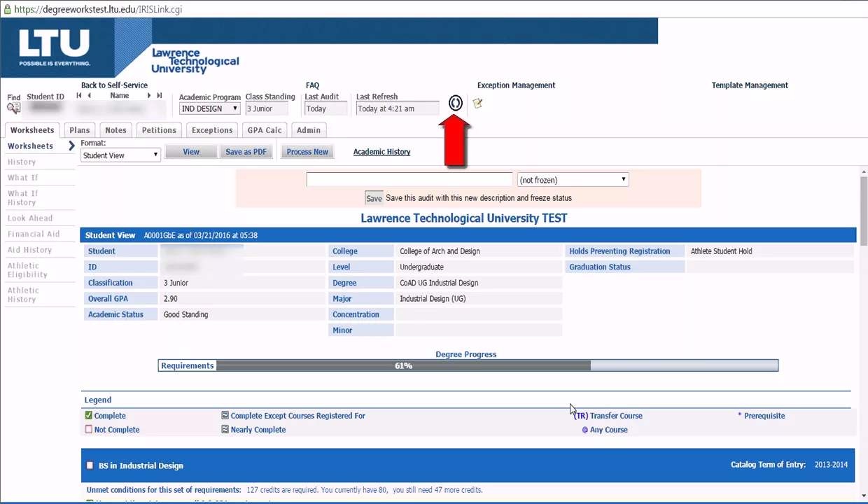This screenshot has height=504, width=868.
Task: Open the FAQ link
Action: tap(312, 85)
